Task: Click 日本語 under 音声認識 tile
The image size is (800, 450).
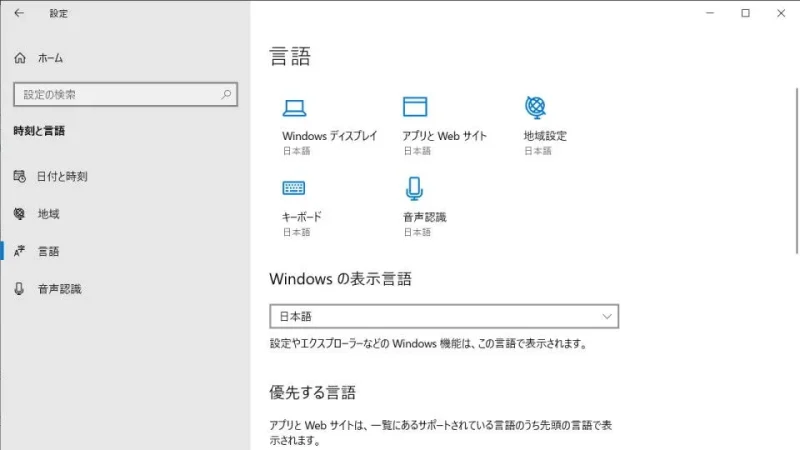Action: (417, 232)
